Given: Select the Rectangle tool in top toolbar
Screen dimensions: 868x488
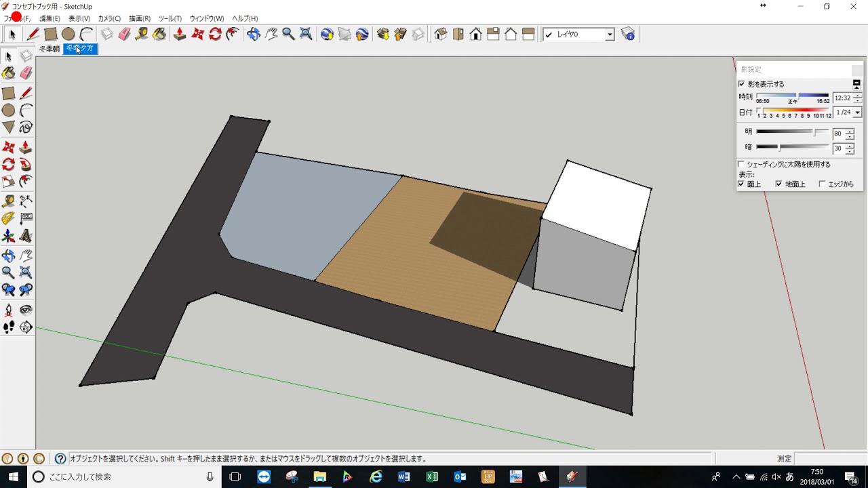Looking at the screenshot, I should point(50,34).
